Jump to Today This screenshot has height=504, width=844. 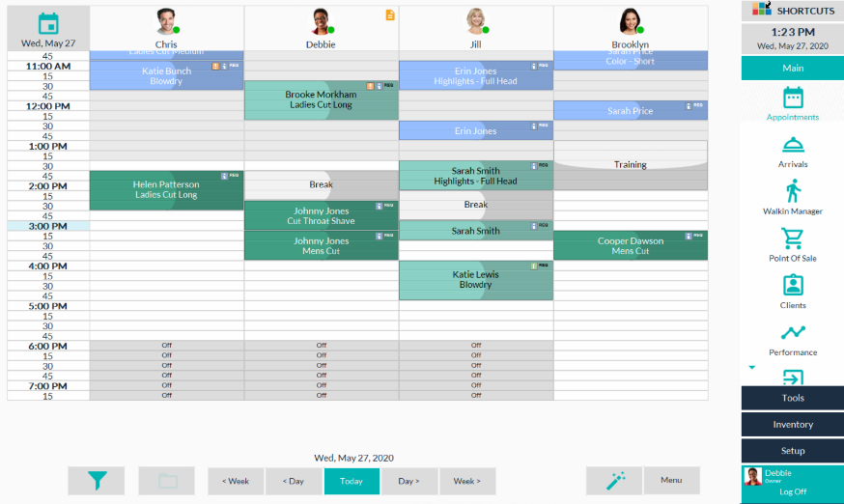point(352,481)
